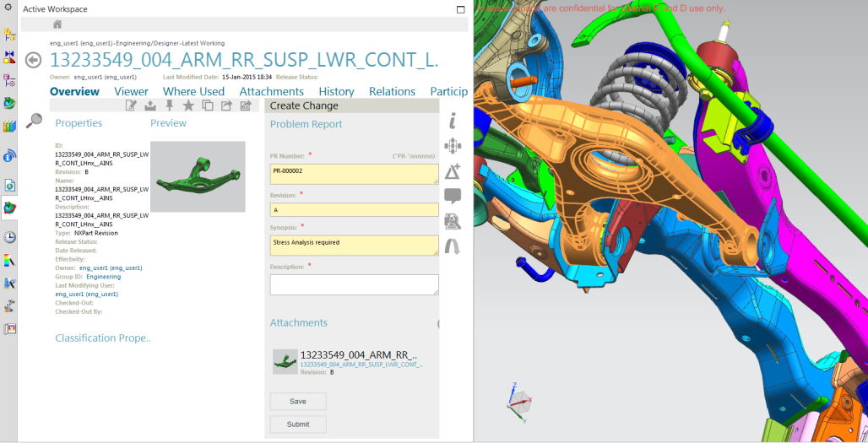Open the attachment 13233549_004_ARM_RR title
868x443 pixels.
point(359,355)
